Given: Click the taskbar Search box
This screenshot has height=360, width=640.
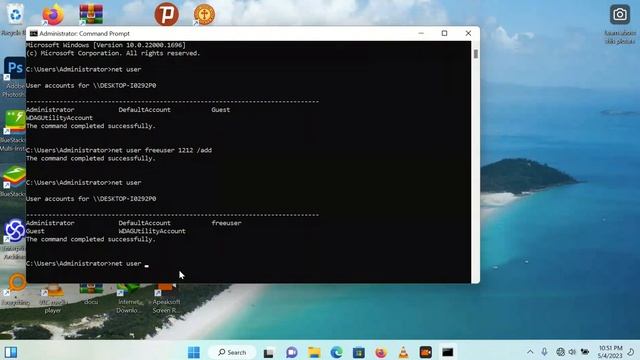Looking at the screenshot, I should click(x=232, y=352).
